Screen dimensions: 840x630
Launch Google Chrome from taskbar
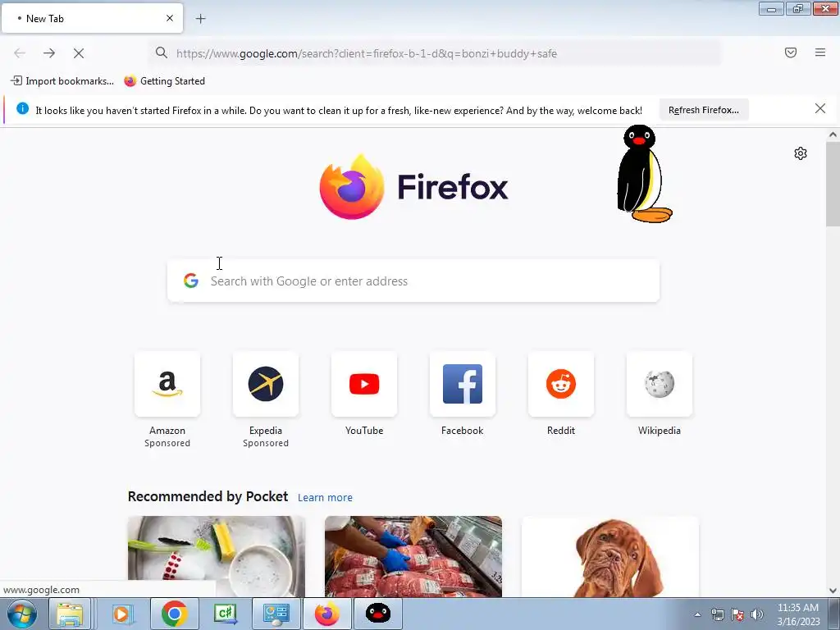(174, 614)
